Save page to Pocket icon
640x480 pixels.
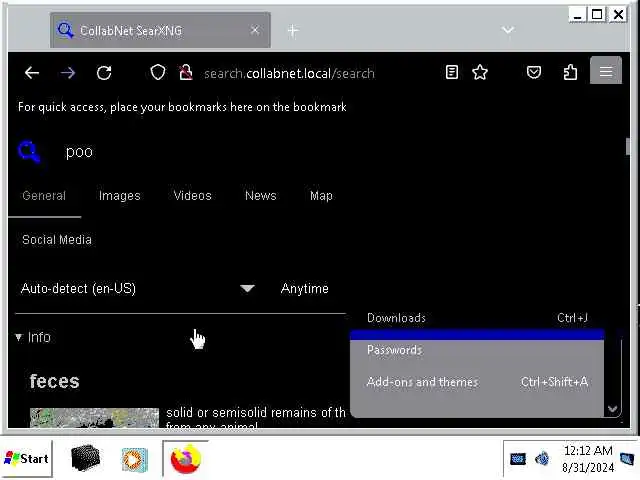534,73
